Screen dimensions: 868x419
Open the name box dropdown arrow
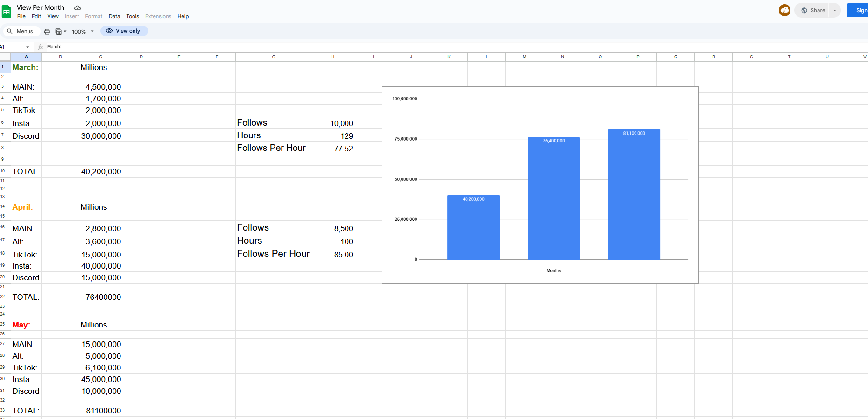28,47
